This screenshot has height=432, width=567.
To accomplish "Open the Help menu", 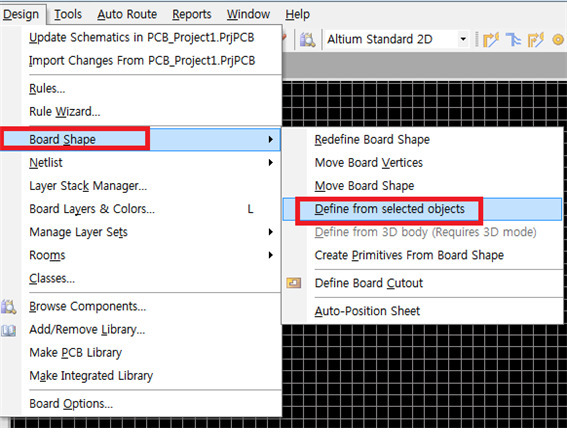I will [297, 14].
